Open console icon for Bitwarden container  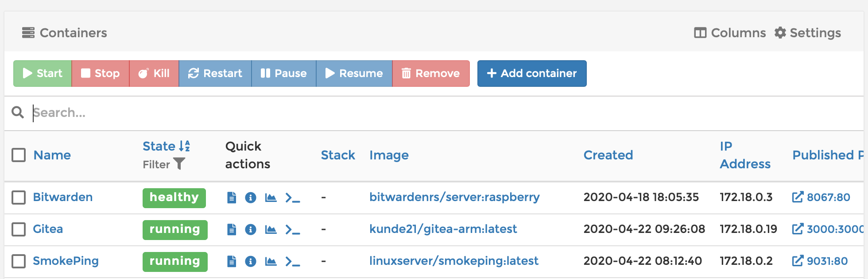[x=293, y=198]
